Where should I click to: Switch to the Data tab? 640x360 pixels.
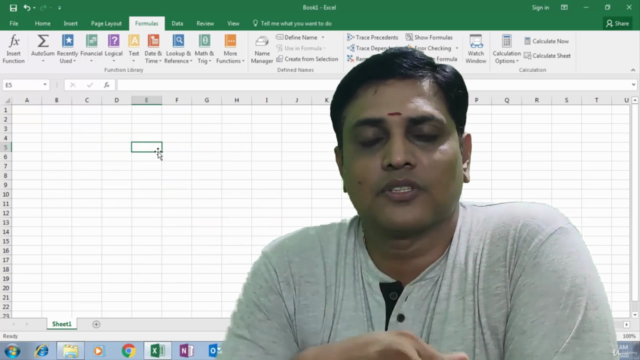point(177,23)
